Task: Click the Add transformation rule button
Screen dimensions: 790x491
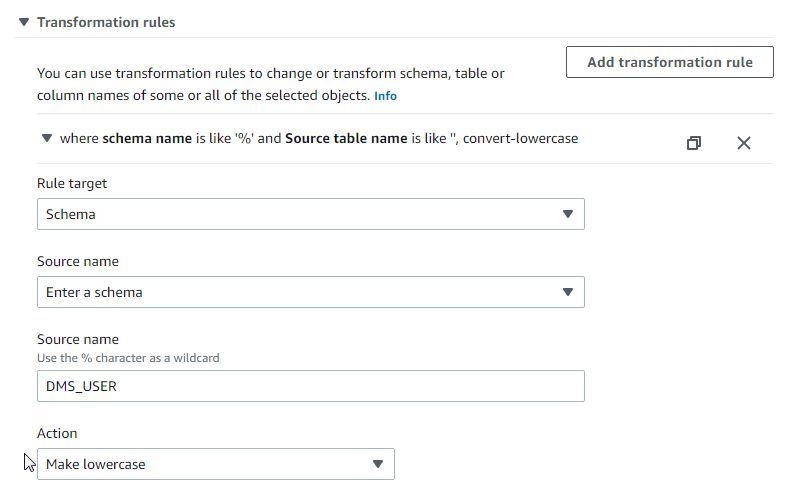Action: [x=669, y=62]
